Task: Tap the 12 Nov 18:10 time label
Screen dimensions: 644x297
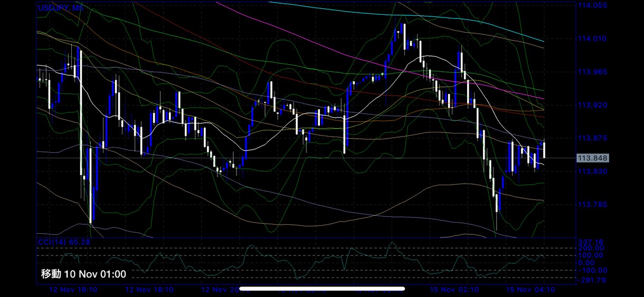Action: coord(150,290)
